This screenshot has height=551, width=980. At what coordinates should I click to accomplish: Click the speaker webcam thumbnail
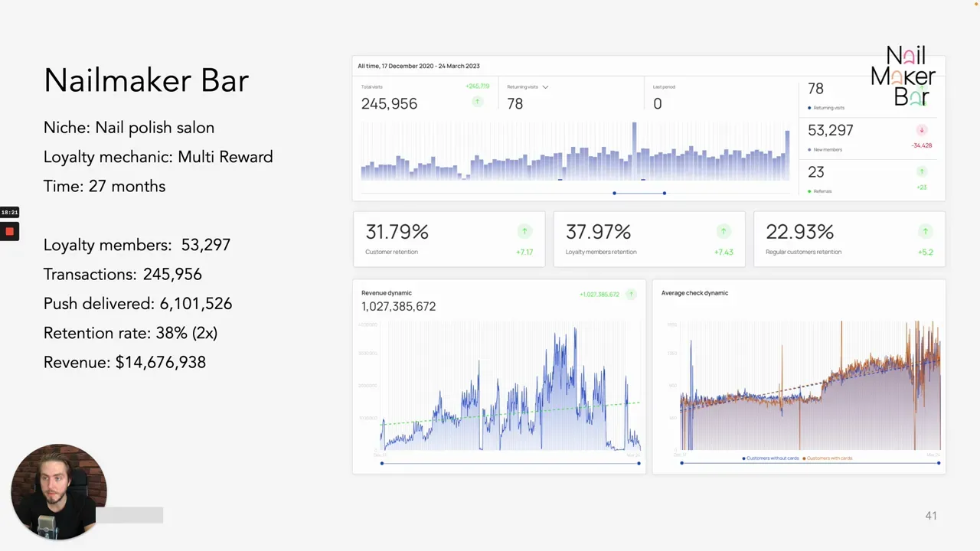(59, 491)
